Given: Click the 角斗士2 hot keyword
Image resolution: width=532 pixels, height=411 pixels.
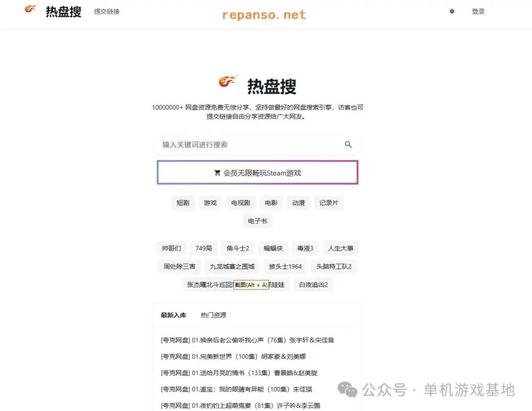Looking at the screenshot, I should pos(238,248).
